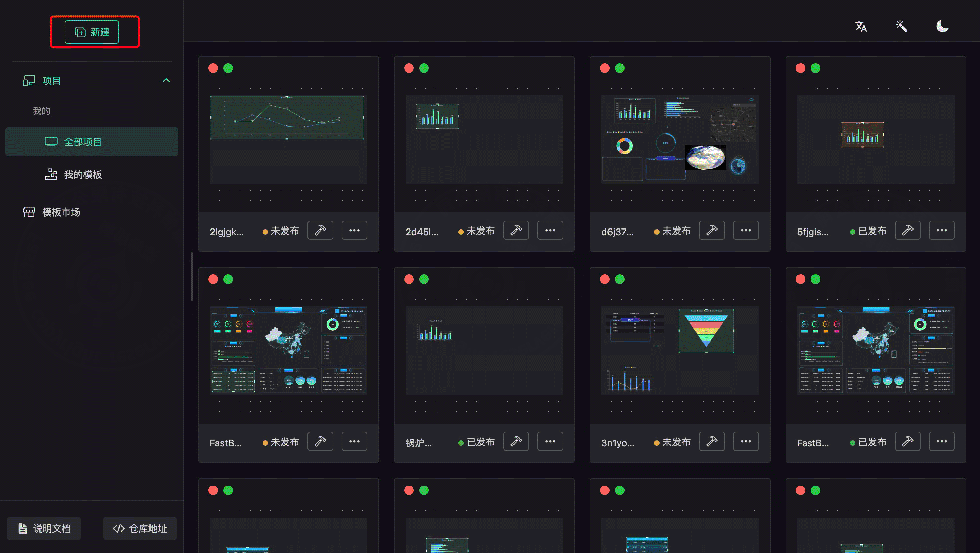Select 全部项目 in the sidebar
980x553 pixels.
point(92,142)
